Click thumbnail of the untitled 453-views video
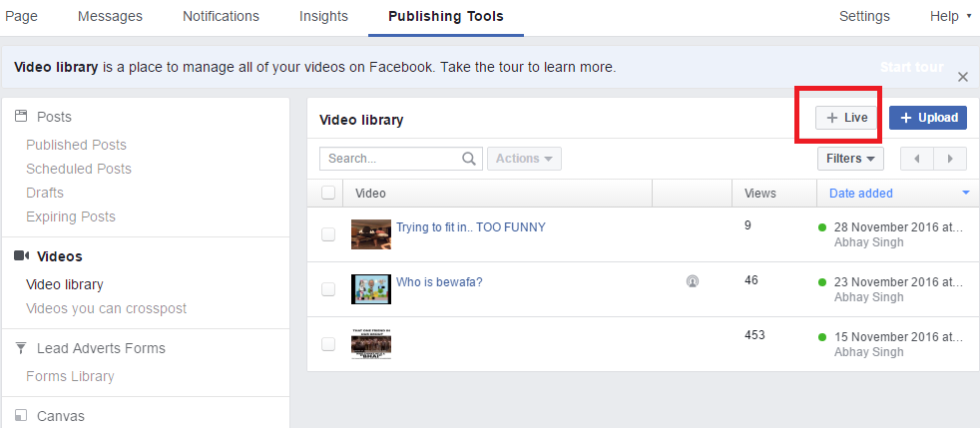The width and height of the screenshot is (980, 428). (x=371, y=344)
